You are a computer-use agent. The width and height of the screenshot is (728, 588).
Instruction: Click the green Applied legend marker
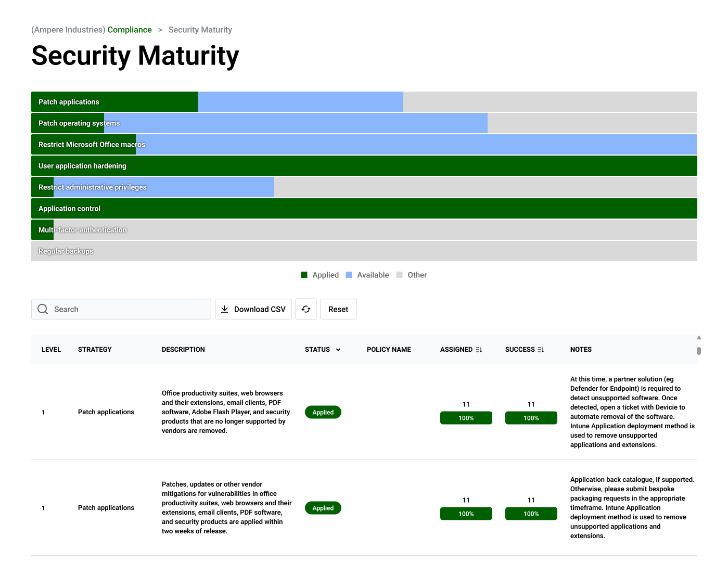tap(304, 274)
